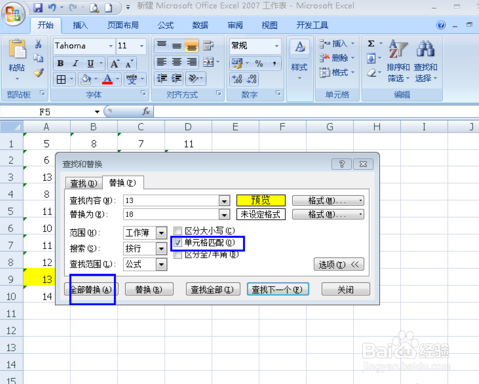Toggle wrap text
The image size is (479, 384).
(x=209, y=46)
